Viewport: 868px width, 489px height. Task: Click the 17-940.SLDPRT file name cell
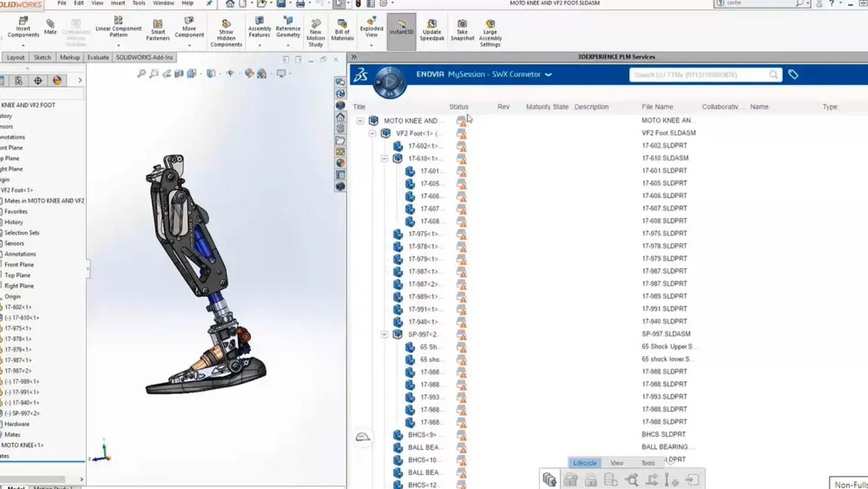(x=664, y=321)
